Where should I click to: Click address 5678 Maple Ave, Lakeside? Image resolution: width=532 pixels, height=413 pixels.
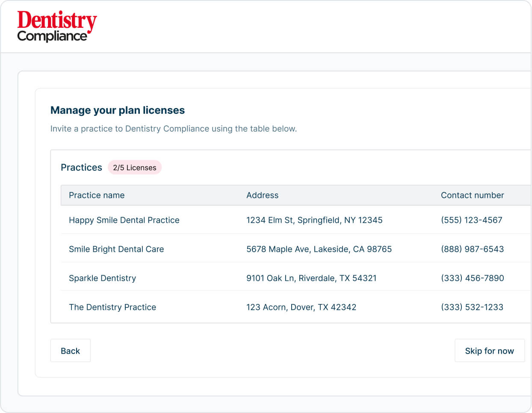click(x=319, y=249)
